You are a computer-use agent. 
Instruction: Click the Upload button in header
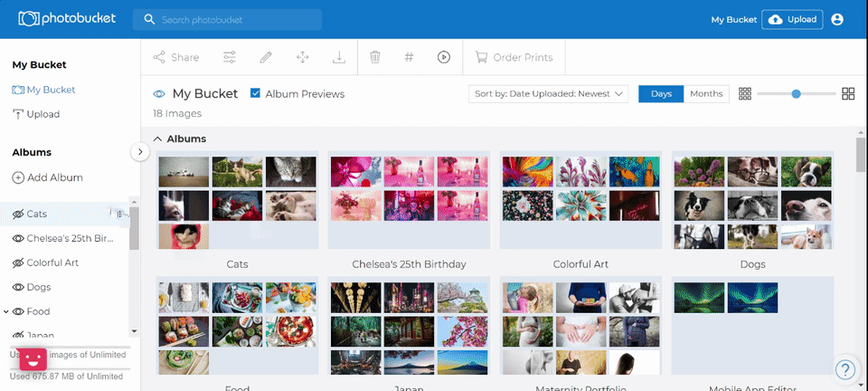coord(792,19)
